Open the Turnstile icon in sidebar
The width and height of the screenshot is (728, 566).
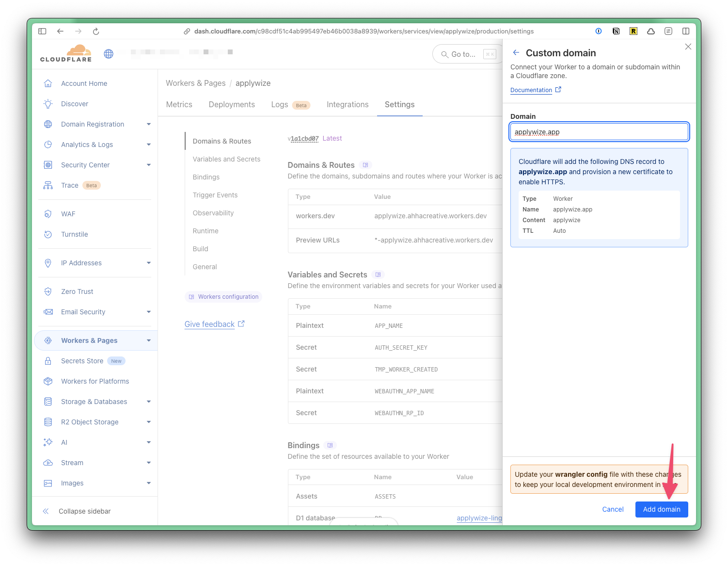[x=48, y=234]
